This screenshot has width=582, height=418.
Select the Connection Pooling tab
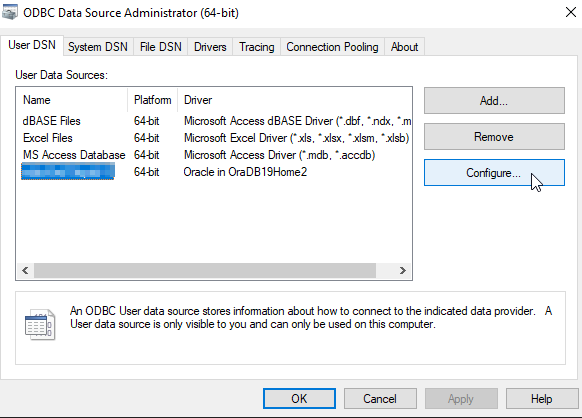click(x=332, y=47)
